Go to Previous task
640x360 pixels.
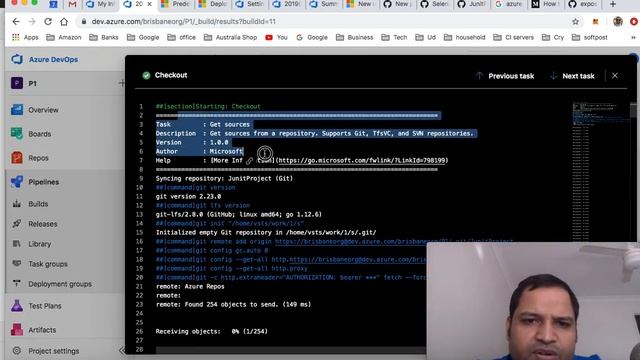click(505, 76)
